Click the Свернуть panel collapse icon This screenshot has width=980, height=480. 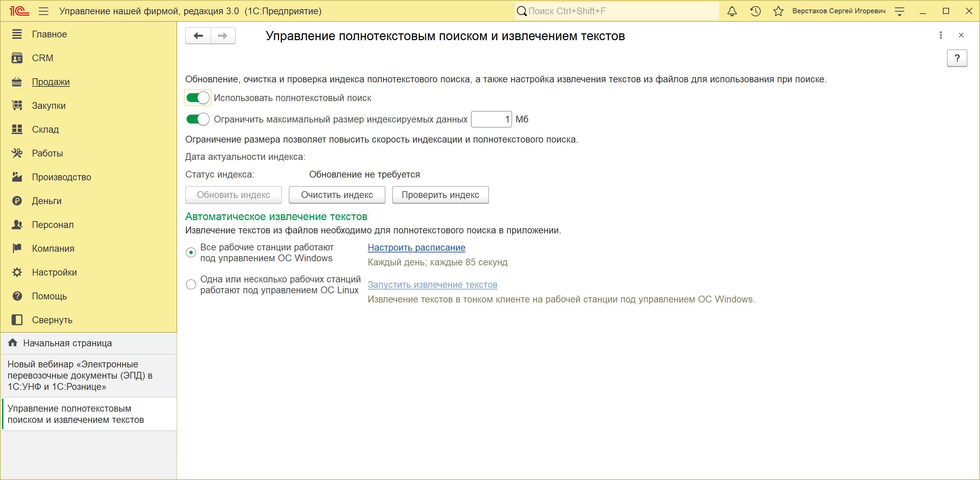[17, 320]
